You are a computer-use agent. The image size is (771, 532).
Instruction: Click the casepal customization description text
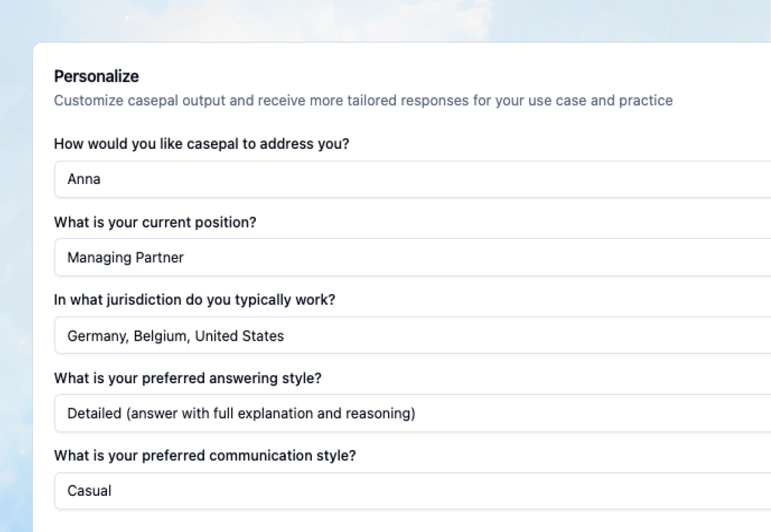[363, 101]
